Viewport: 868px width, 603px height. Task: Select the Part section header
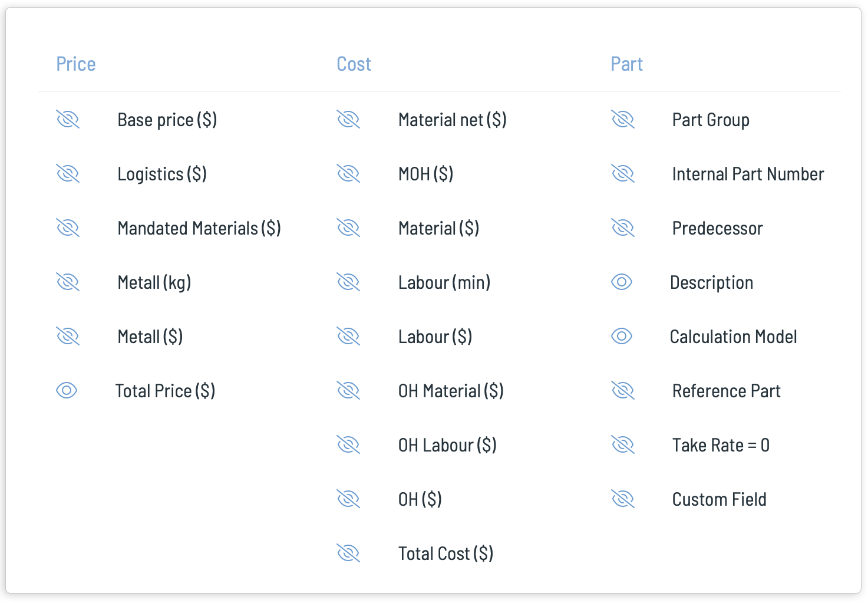(627, 64)
